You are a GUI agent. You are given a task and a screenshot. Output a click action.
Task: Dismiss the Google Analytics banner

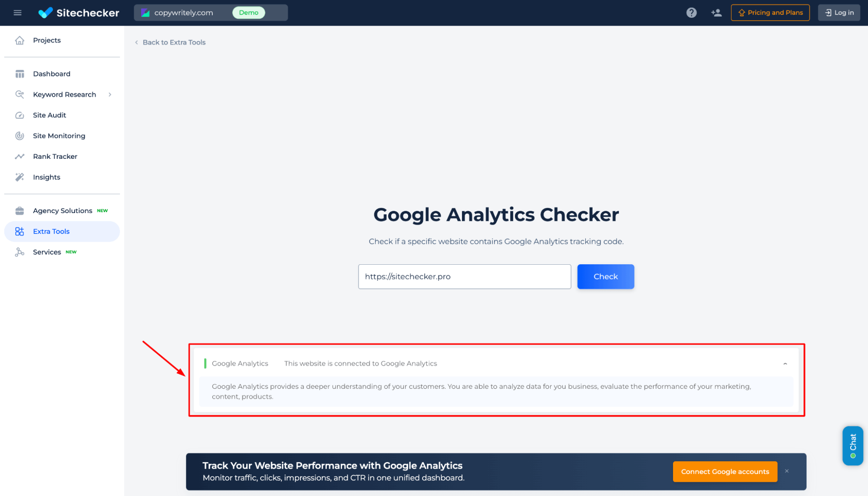(x=788, y=472)
